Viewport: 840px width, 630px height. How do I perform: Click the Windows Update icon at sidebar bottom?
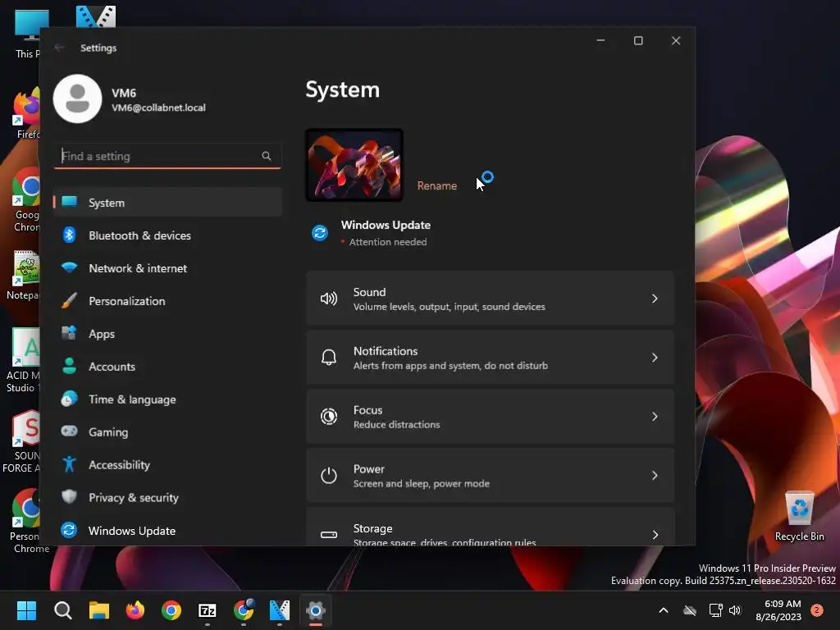pos(69,530)
